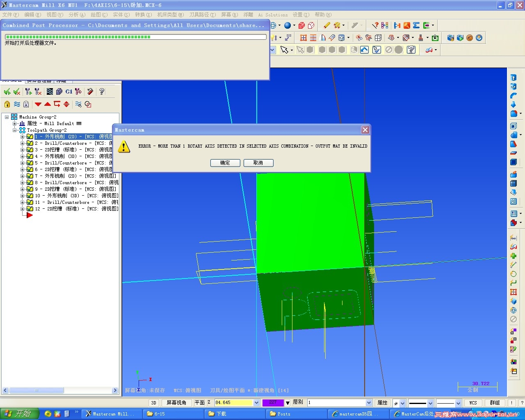Open backplot selected operations icon
525x420 pixels.
(50, 91)
